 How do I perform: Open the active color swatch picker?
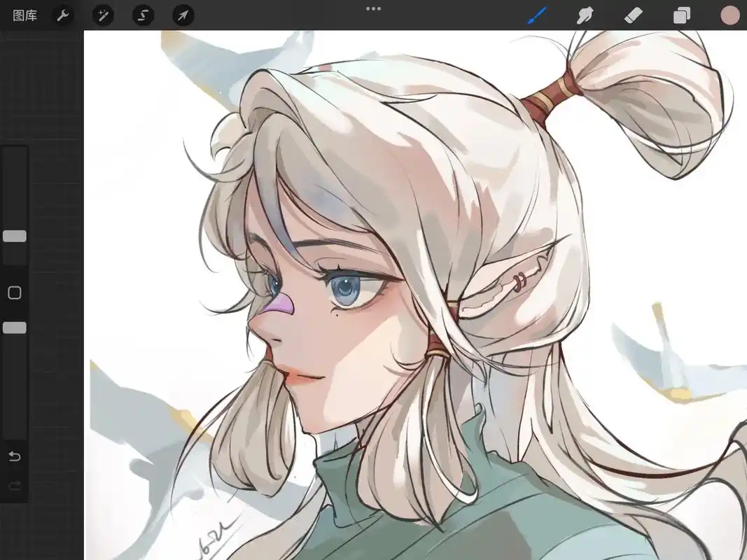[x=729, y=15]
